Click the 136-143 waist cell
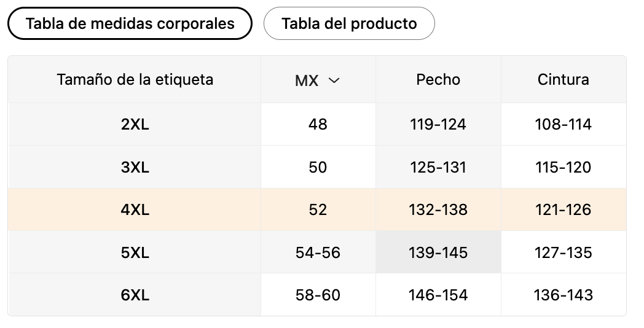Viewport: 644px width, 328px height. [563, 295]
